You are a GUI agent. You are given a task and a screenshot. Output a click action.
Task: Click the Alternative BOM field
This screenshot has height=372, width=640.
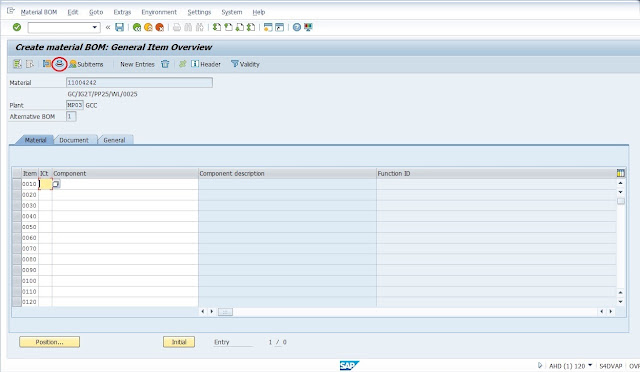[71, 116]
